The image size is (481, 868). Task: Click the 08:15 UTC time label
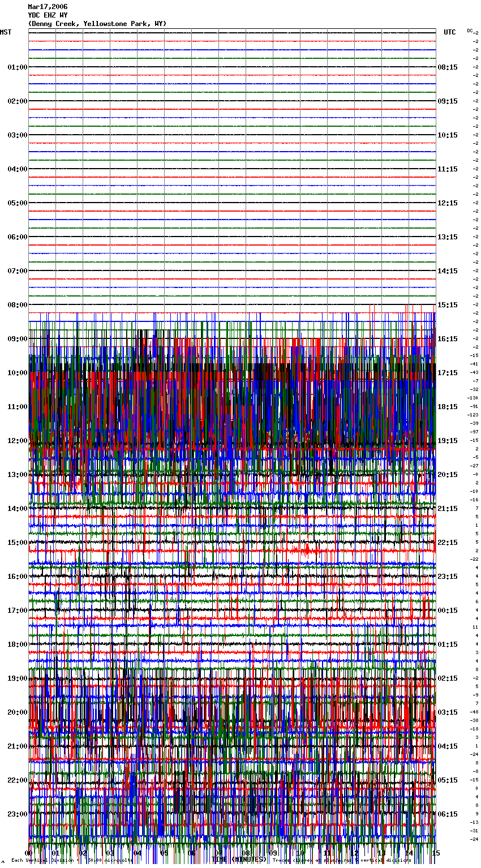[448, 67]
